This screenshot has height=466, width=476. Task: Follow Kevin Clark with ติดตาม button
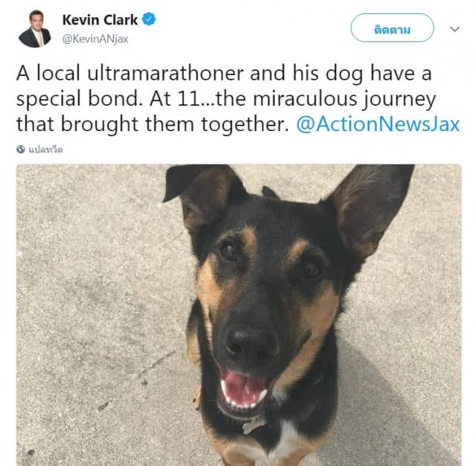(392, 28)
